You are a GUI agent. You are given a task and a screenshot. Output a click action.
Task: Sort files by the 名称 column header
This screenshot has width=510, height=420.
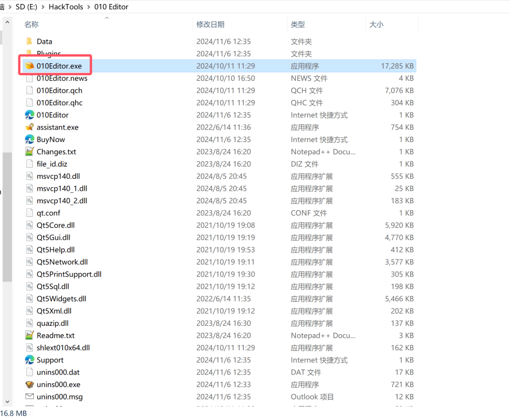point(31,24)
